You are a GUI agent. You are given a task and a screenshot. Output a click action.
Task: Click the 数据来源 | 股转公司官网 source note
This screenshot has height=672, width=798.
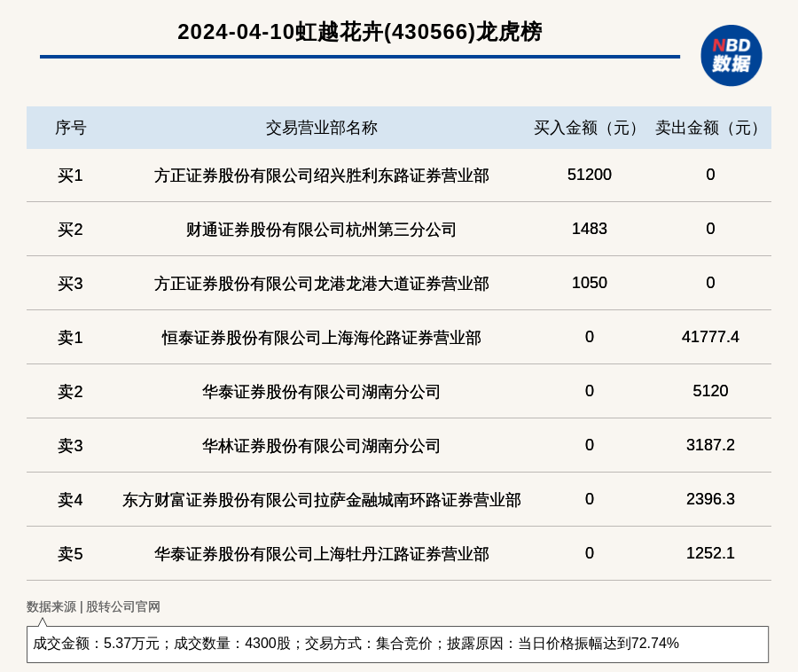[94, 606]
